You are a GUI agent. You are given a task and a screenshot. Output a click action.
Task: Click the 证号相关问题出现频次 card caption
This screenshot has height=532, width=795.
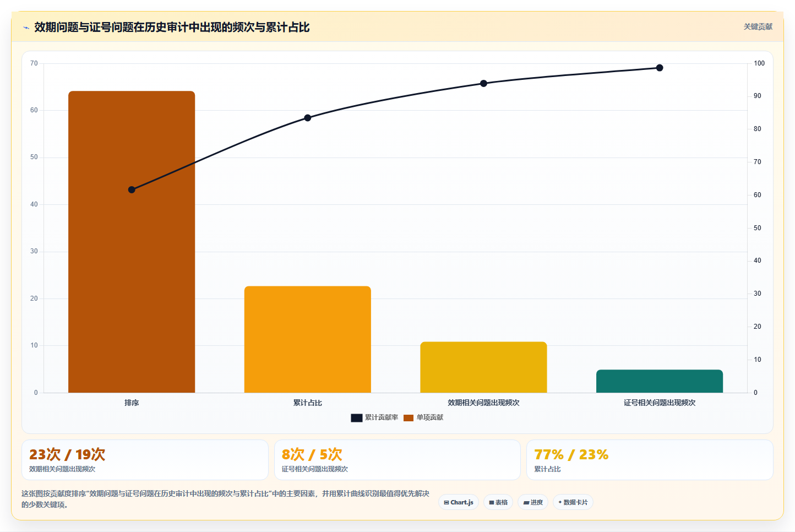pyautogui.click(x=315, y=469)
